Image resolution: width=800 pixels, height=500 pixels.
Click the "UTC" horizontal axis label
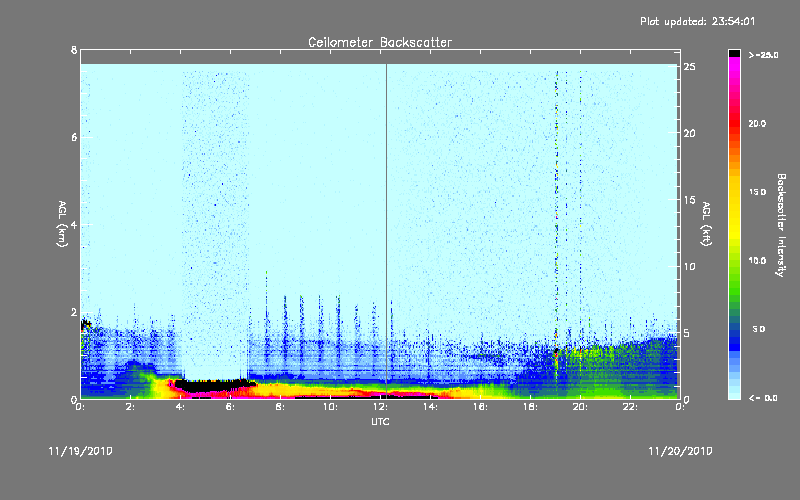click(380, 421)
